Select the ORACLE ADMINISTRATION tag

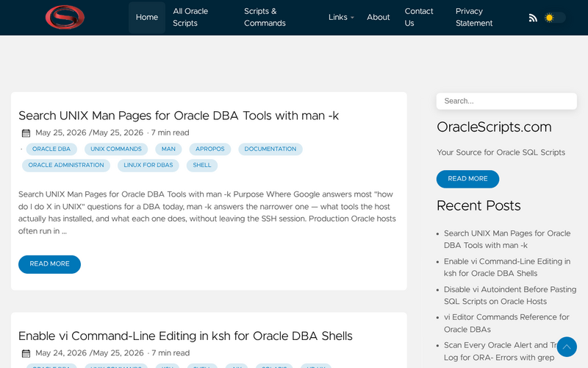66,165
